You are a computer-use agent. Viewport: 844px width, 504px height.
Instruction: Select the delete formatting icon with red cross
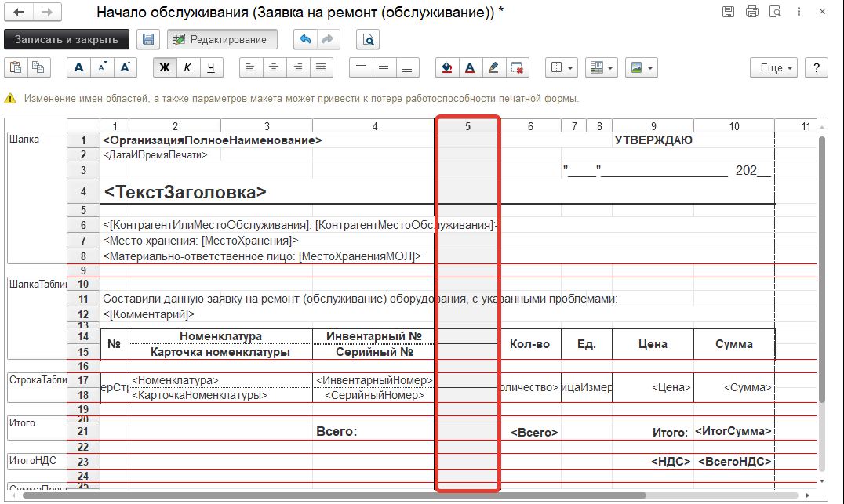tap(515, 67)
